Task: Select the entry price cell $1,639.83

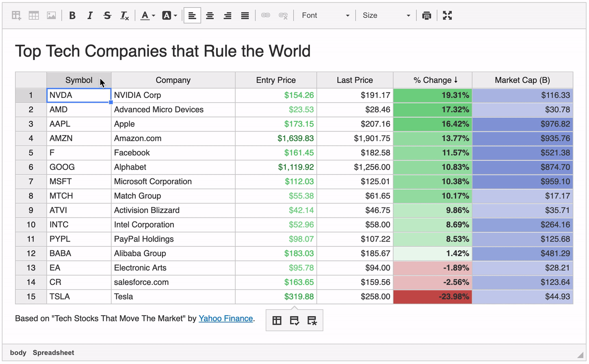Action: pyautogui.click(x=276, y=138)
